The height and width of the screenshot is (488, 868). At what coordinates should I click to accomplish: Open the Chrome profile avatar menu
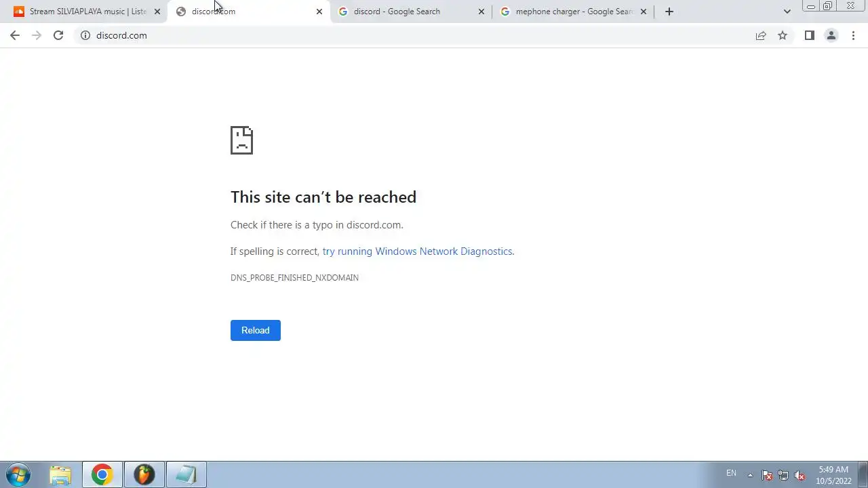point(831,35)
